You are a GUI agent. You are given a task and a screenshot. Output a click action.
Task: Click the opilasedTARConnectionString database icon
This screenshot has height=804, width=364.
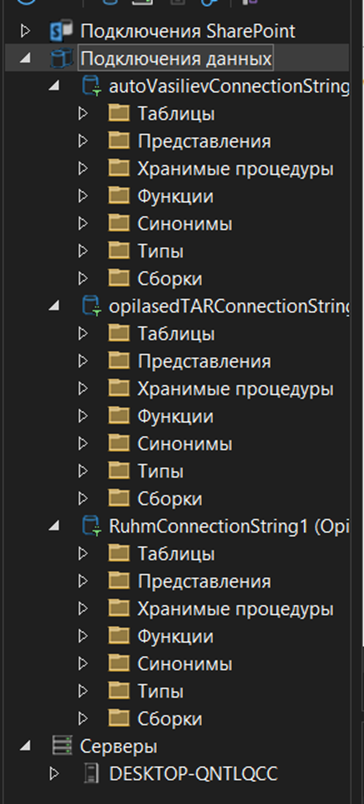click(92, 307)
